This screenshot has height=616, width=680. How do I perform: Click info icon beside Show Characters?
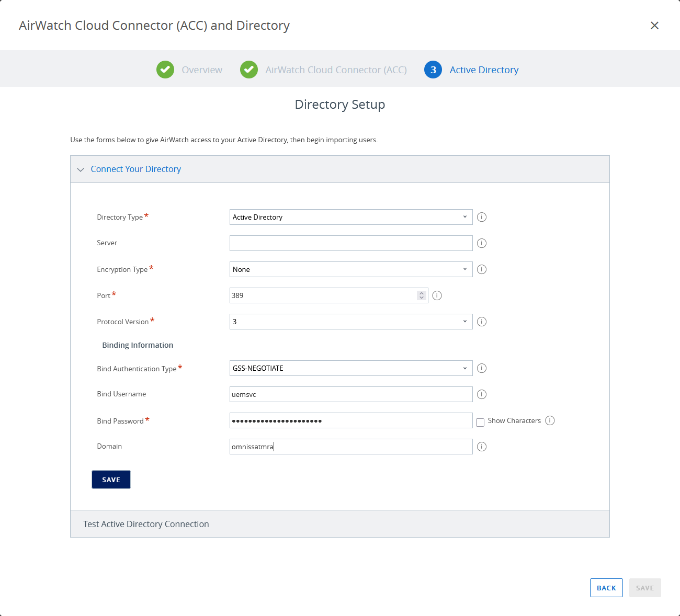(550, 420)
